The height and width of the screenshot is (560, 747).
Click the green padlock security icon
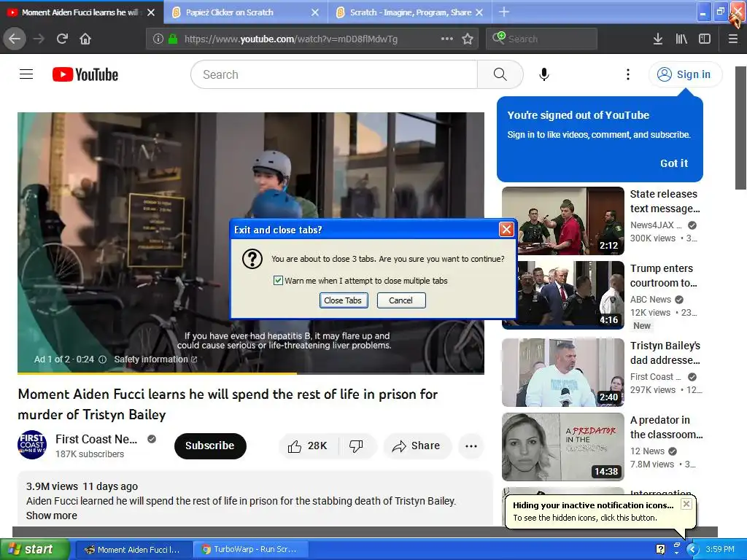(173, 39)
